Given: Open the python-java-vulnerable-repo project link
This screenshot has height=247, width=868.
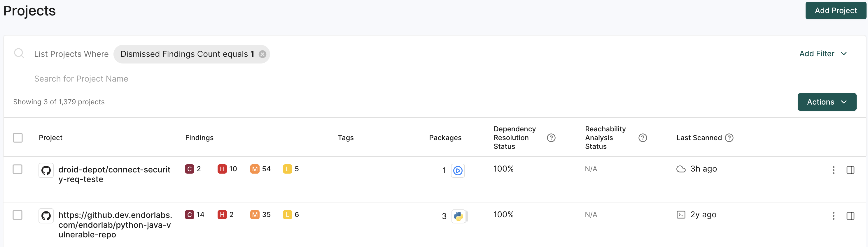Looking at the screenshot, I should pos(115,225).
